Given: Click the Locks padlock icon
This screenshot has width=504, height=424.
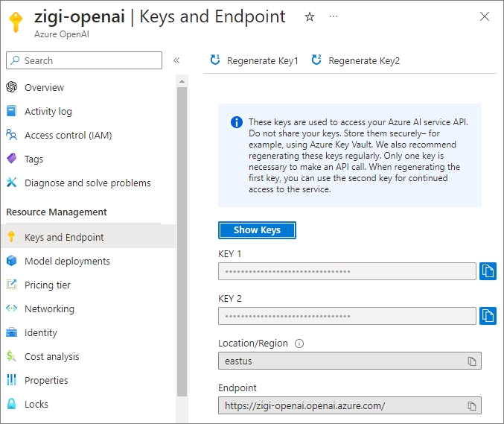Looking at the screenshot, I should pyautogui.click(x=12, y=403).
